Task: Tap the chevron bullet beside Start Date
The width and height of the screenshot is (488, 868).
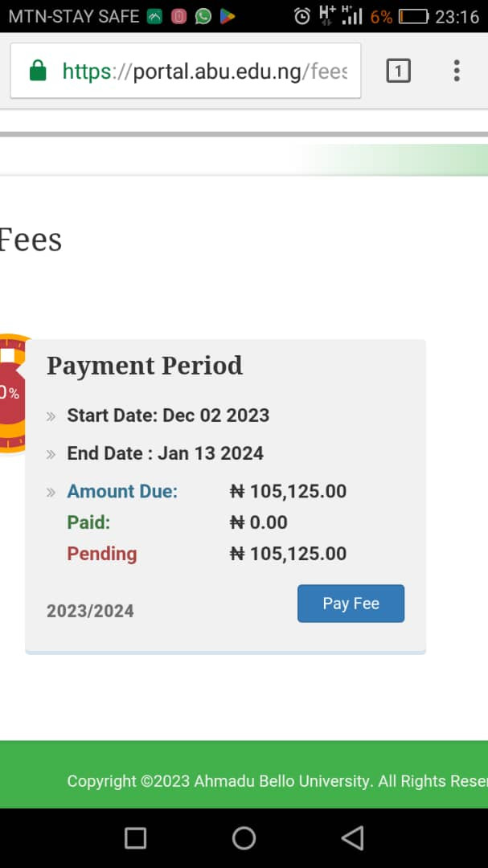Action: [x=51, y=416]
